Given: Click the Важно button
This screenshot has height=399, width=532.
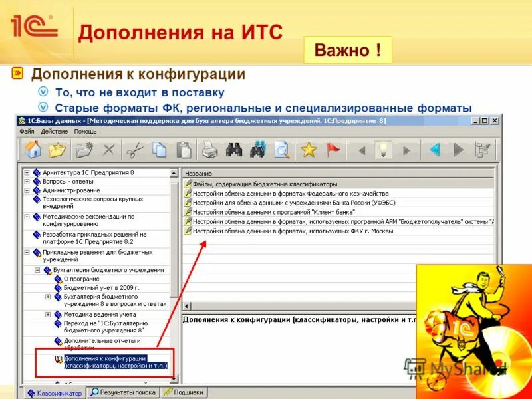Looking at the screenshot, I should 348,49.
